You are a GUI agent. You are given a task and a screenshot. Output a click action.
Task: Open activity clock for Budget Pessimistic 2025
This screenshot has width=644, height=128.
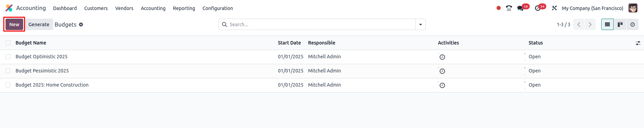pyautogui.click(x=442, y=71)
